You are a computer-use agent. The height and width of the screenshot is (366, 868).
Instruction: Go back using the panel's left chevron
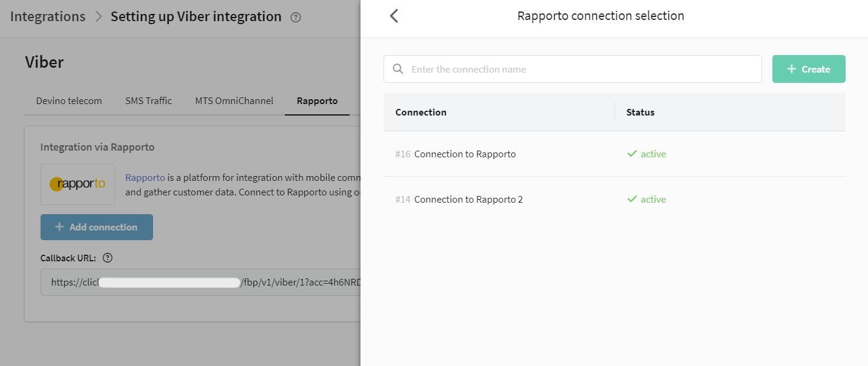click(394, 16)
